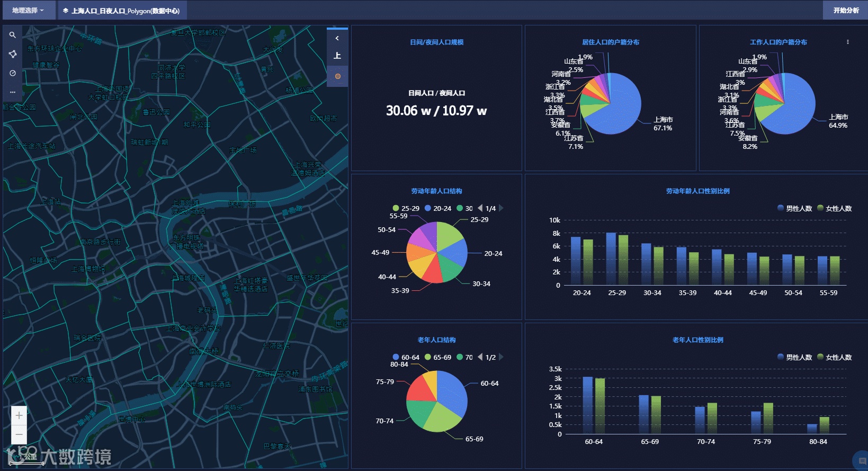Click the 工作人口的户籍分布 chart title
Screen dimensions: 868x471
pyautogui.click(x=778, y=42)
